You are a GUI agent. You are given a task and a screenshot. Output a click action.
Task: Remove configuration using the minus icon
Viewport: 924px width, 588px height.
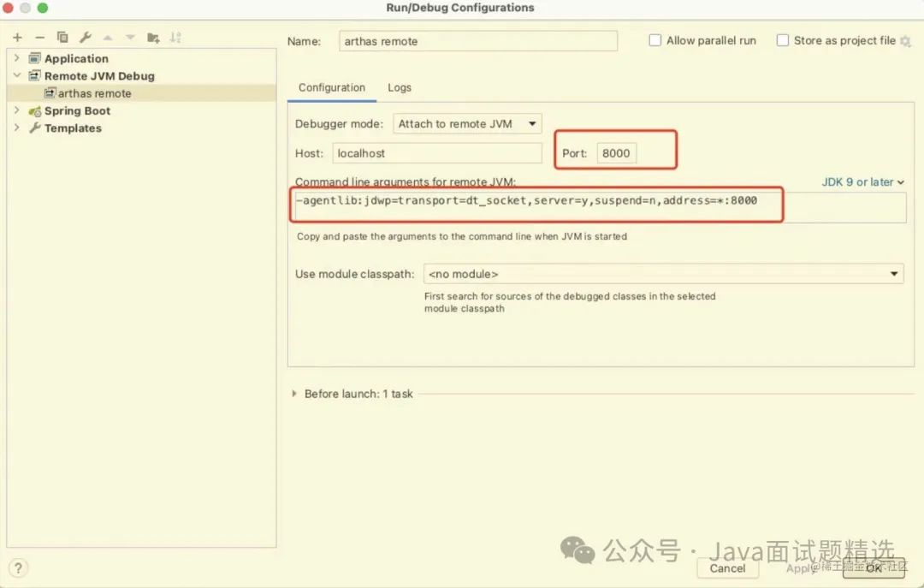click(x=39, y=38)
